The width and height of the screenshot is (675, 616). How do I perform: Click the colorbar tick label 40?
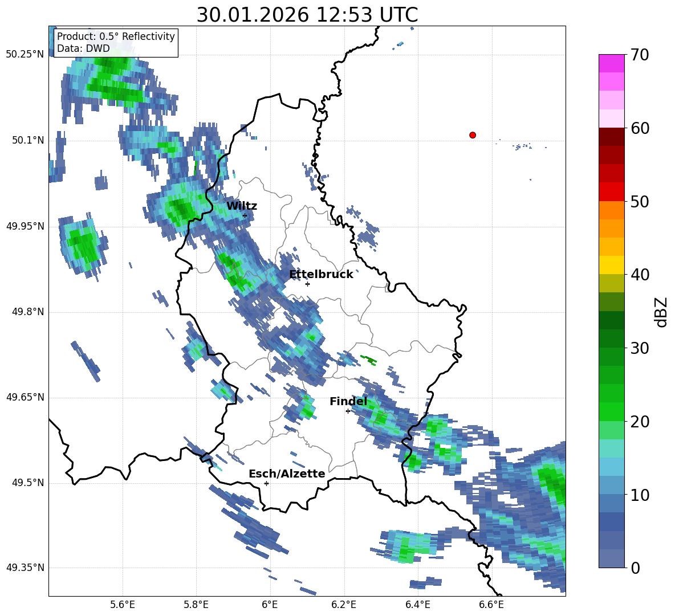click(x=640, y=275)
